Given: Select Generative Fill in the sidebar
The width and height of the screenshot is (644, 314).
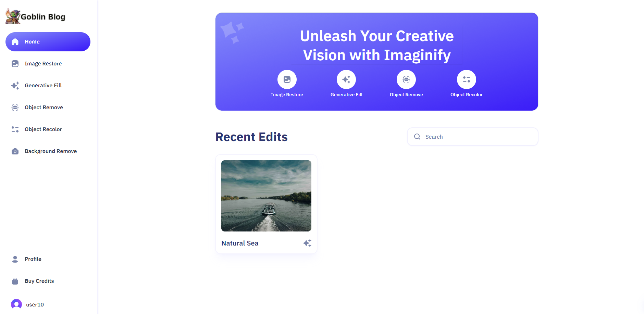Looking at the screenshot, I should (x=43, y=86).
